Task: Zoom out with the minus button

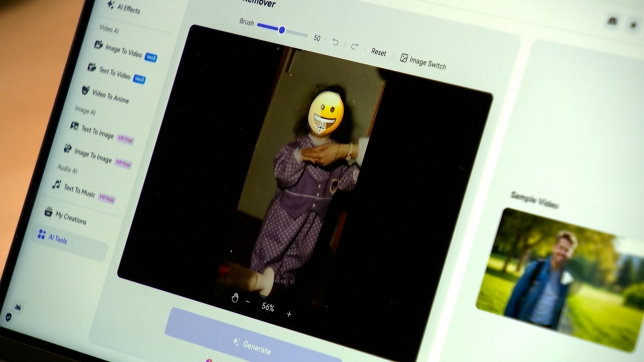Action: [248, 302]
